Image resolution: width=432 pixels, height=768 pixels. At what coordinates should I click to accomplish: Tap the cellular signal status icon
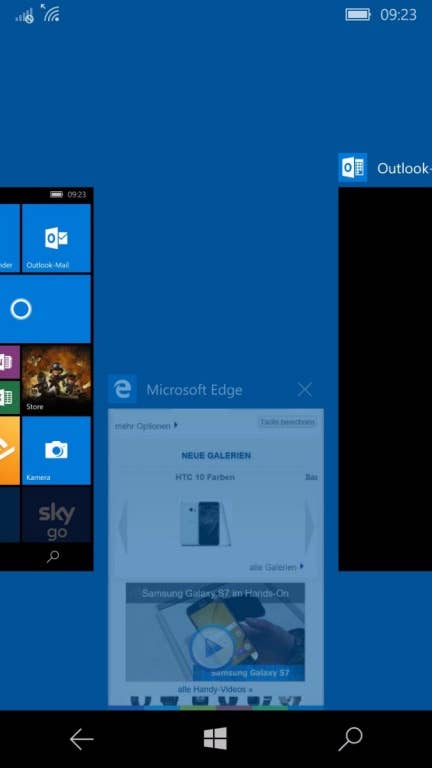[24, 16]
